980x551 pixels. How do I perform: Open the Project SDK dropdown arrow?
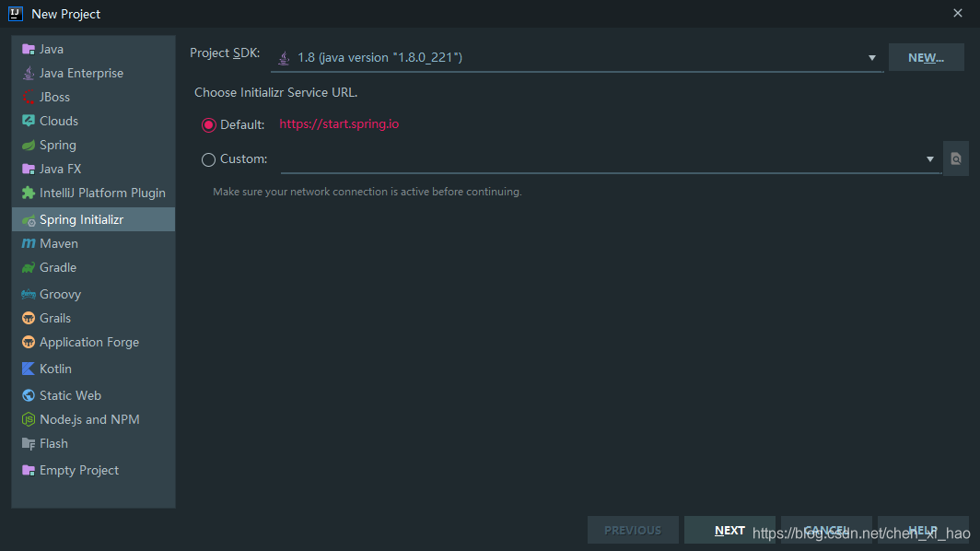pyautogui.click(x=872, y=58)
